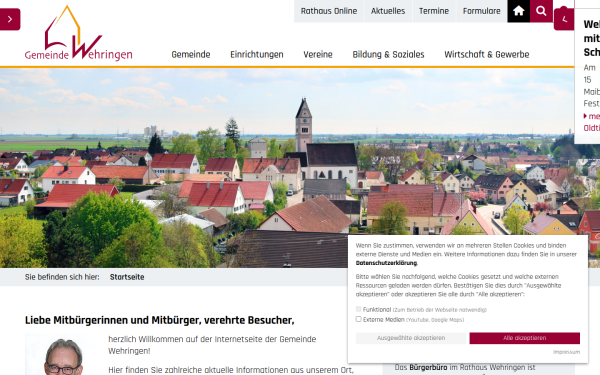Click the mayor portrait photo
The image size is (600, 375).
(x=63, y=354)
